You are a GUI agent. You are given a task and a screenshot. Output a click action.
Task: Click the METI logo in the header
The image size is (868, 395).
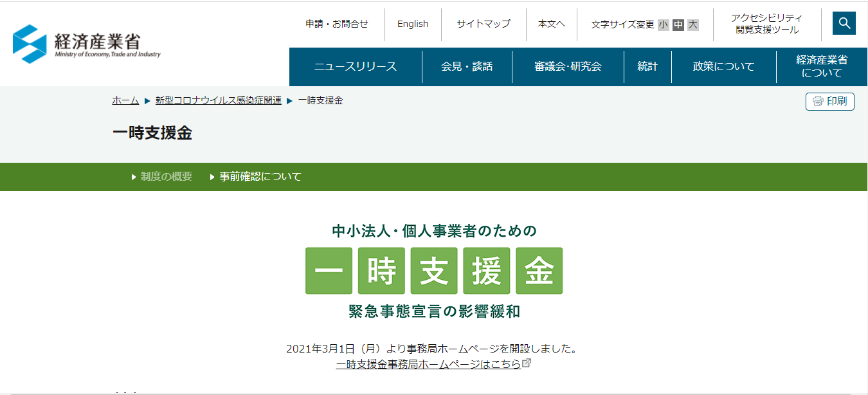87,44
